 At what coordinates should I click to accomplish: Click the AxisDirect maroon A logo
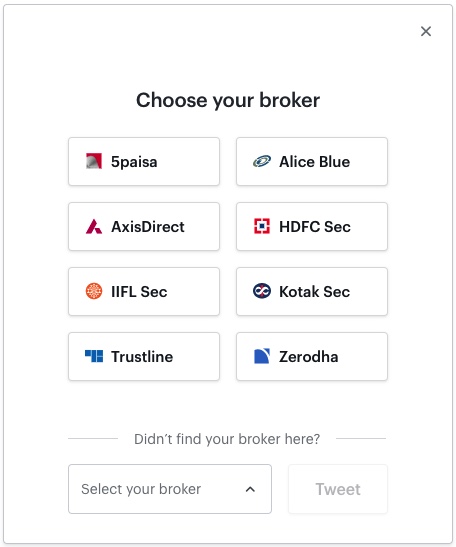click(x=94, y=226)
